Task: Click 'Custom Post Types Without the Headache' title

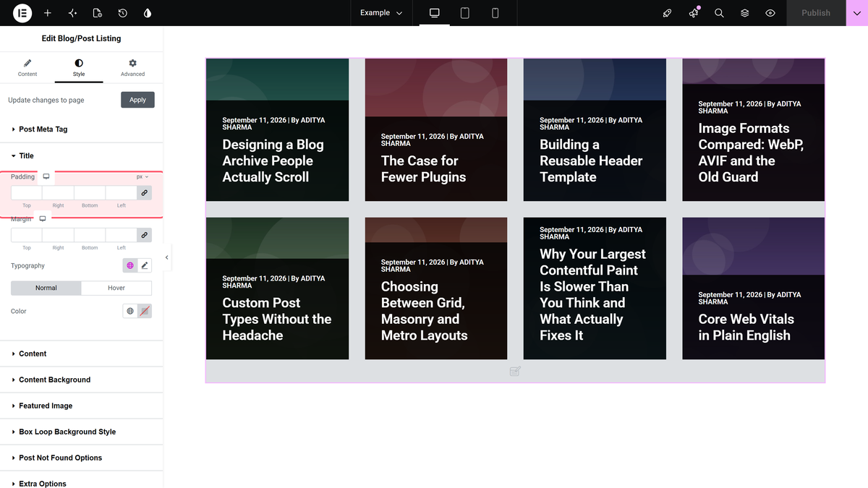Action: [277, 319]
